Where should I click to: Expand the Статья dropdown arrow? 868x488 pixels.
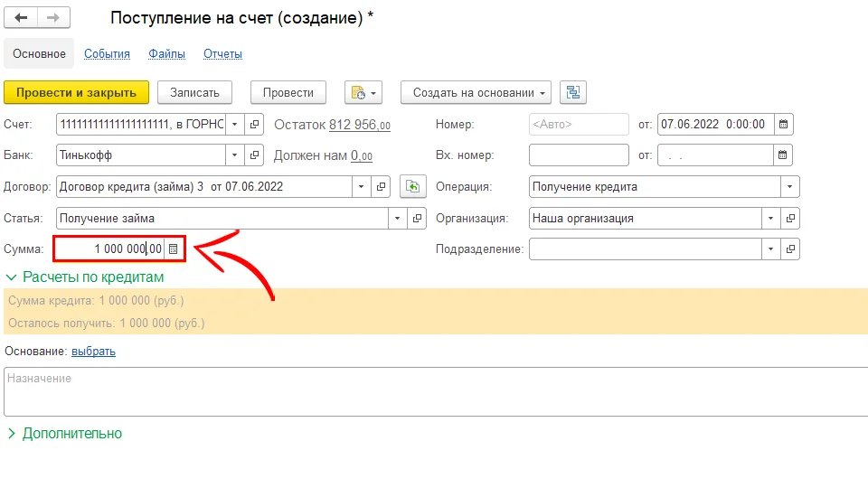click(399, 219)
